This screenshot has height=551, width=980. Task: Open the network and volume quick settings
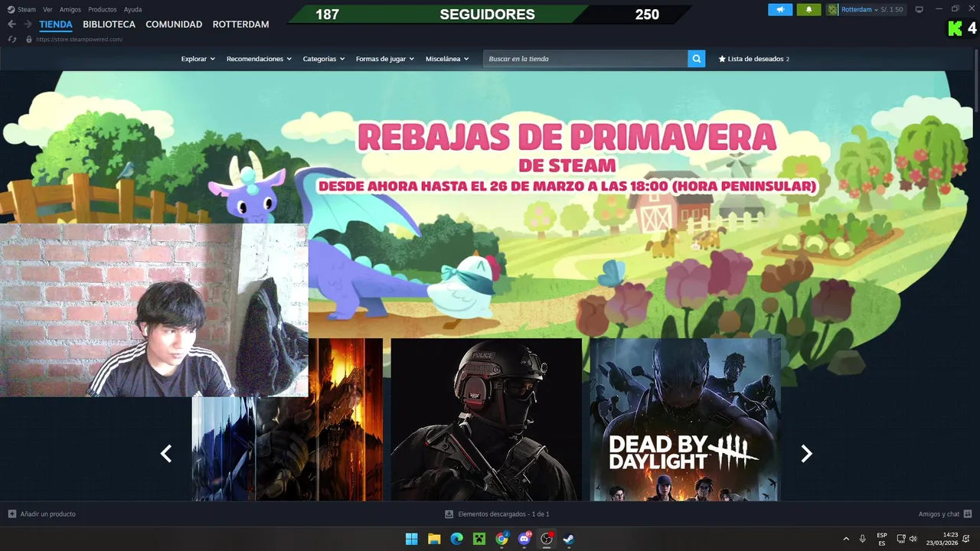(907, 539)
